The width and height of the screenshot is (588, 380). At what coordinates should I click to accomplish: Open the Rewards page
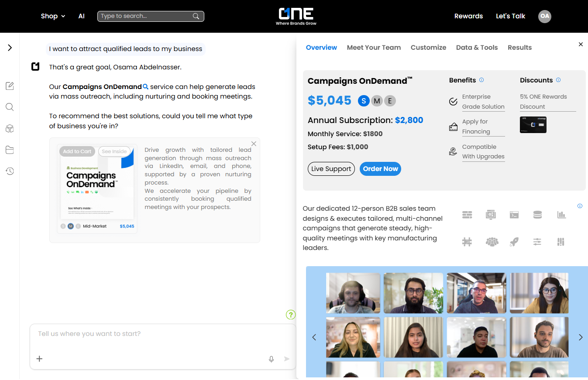468,16
